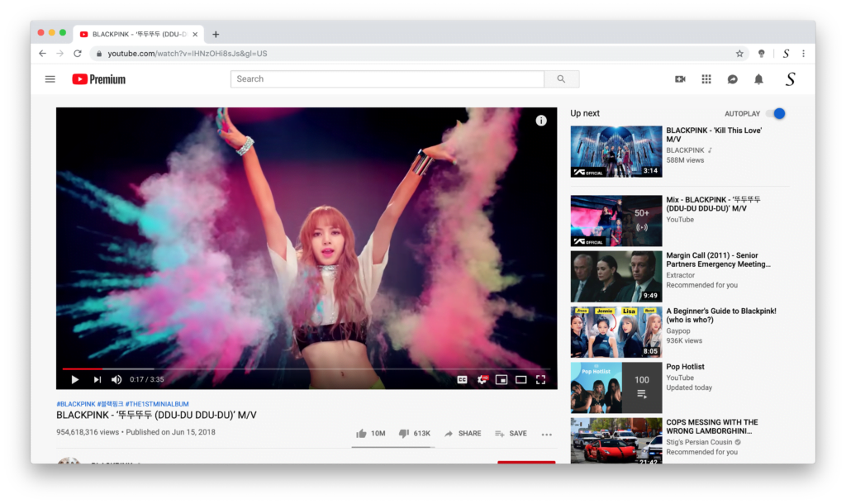Image resolution: width=846 pixels, height=504 pixels.
Task: Click the YouTube Premium logo
Action: [x=99, y=79]
